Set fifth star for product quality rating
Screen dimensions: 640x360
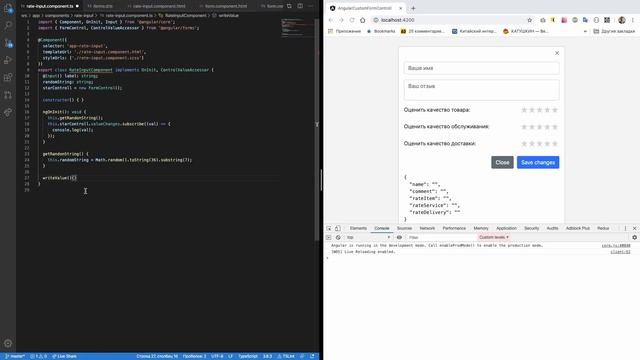[555, 110]
